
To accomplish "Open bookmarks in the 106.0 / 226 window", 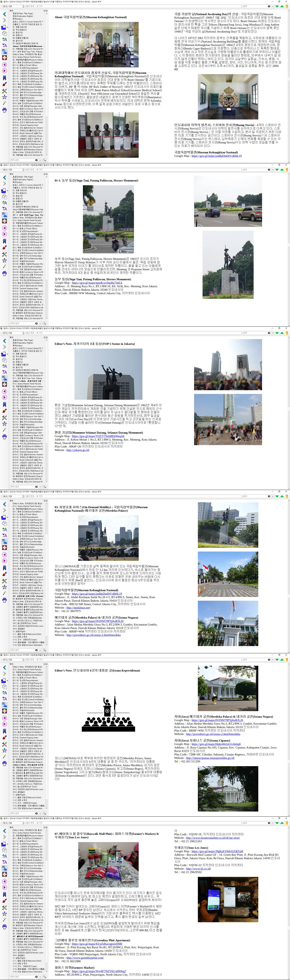I will pos(4,241).
